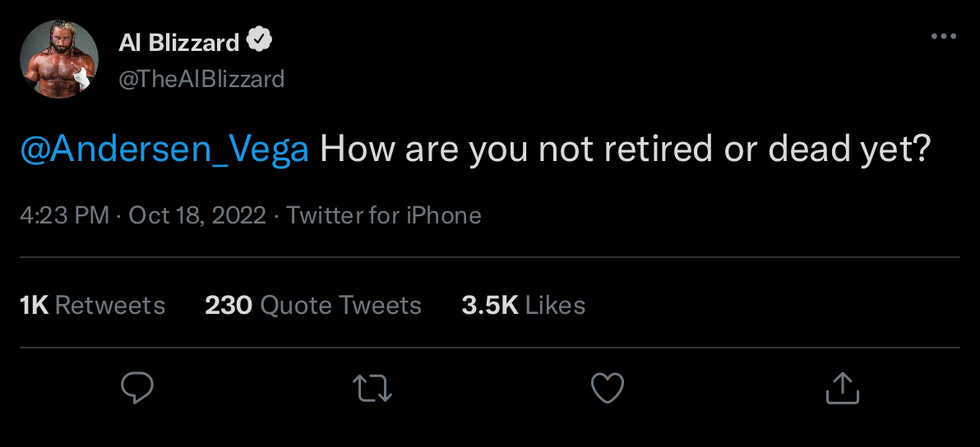The width and height of the screenshot is (980, 447).
Task: View the 1K Retweets list
Action: click(92, 306)
